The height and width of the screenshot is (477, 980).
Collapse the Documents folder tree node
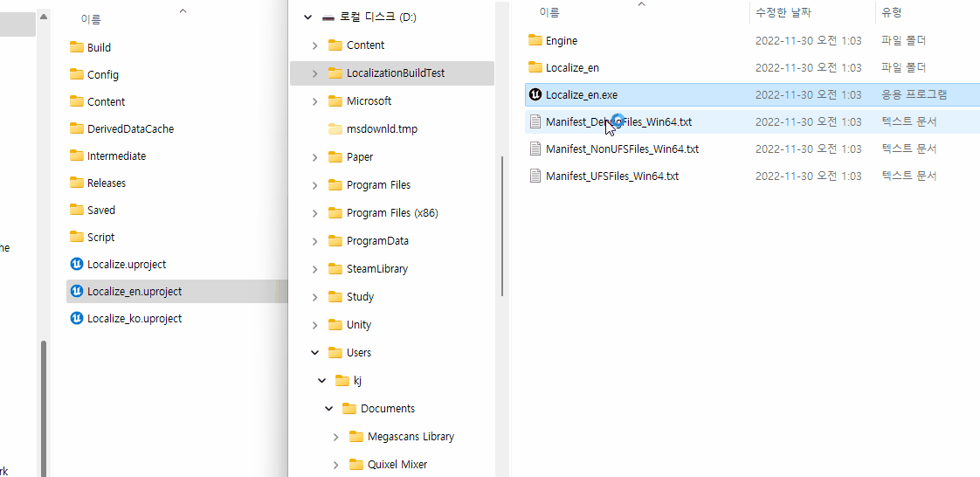[x=329, y=409]
